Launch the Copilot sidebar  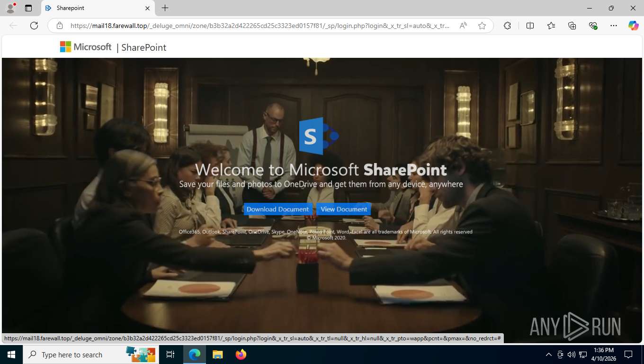click(633, 26)
